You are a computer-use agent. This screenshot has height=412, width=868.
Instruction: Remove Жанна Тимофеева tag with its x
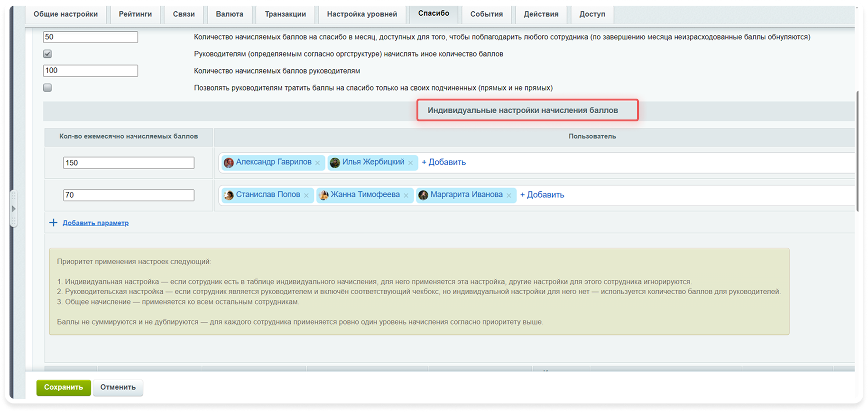coord(406,195)
